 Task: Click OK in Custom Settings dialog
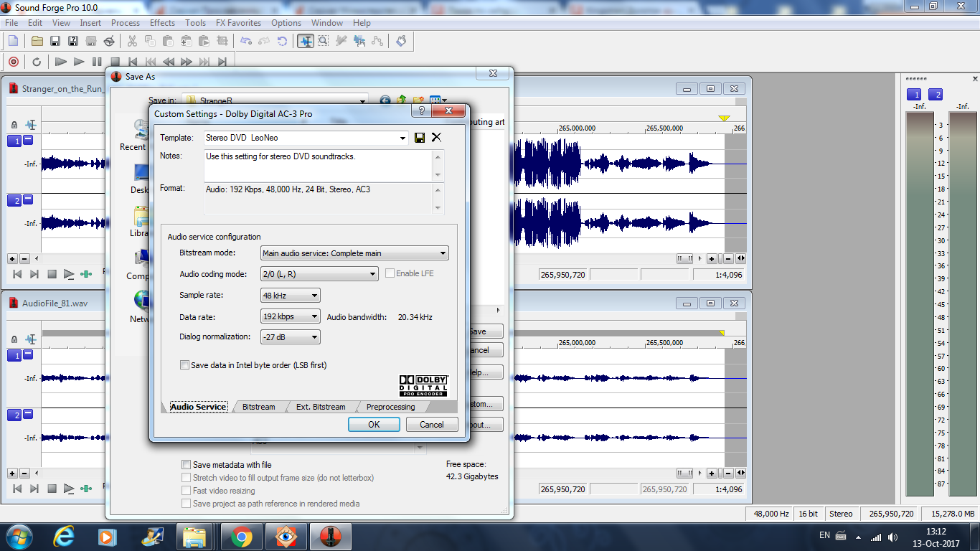(x=374, y=425)
